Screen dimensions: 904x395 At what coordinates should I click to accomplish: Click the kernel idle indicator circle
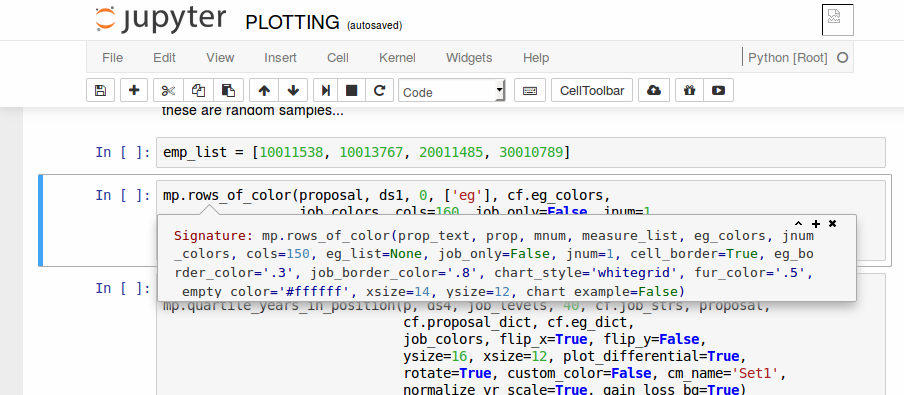(x=842, y=58)
